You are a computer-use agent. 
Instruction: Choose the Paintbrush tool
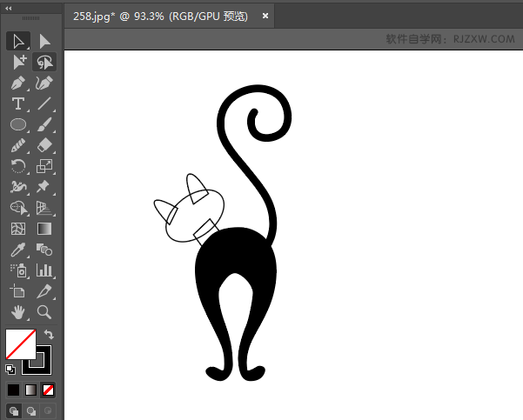[x=44, y=124]
